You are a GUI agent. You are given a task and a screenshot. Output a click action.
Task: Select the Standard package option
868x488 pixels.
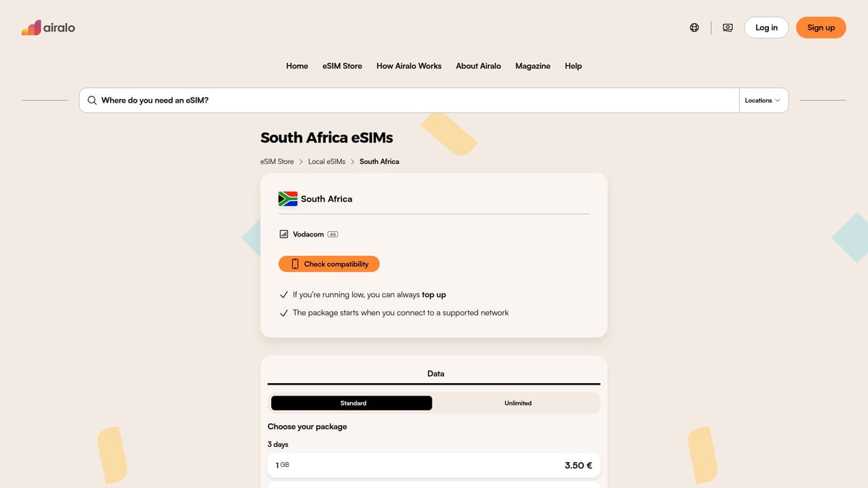pyautogui.click(x=351, y=403)
